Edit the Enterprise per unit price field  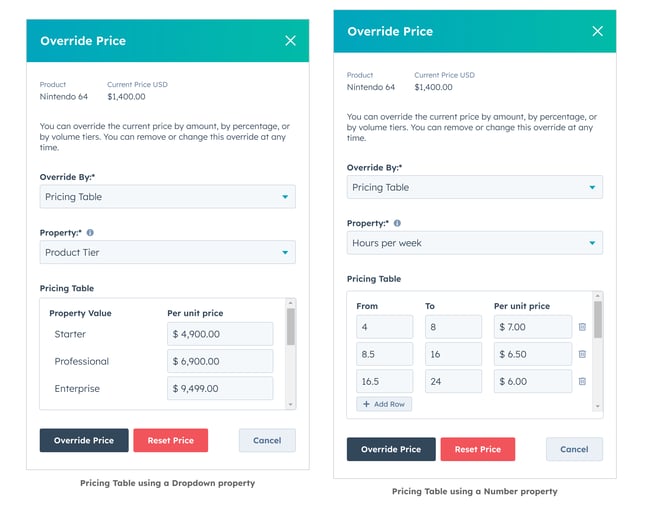point(219,389)
